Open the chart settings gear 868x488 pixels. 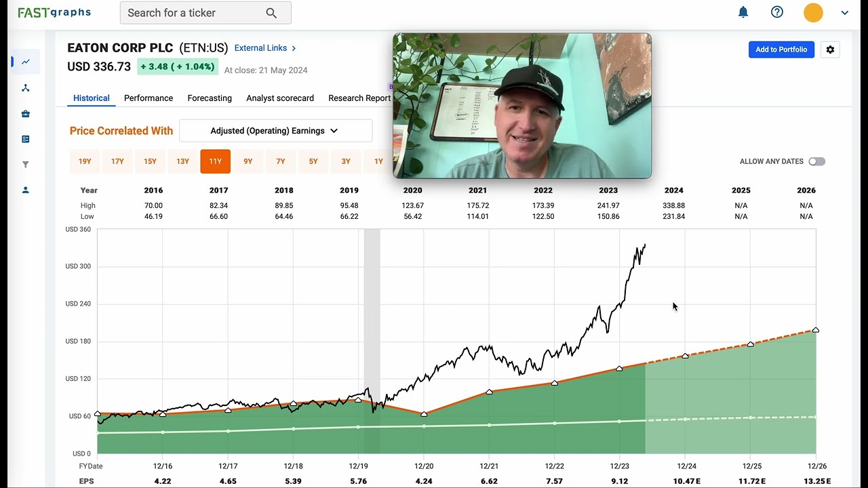830,49
